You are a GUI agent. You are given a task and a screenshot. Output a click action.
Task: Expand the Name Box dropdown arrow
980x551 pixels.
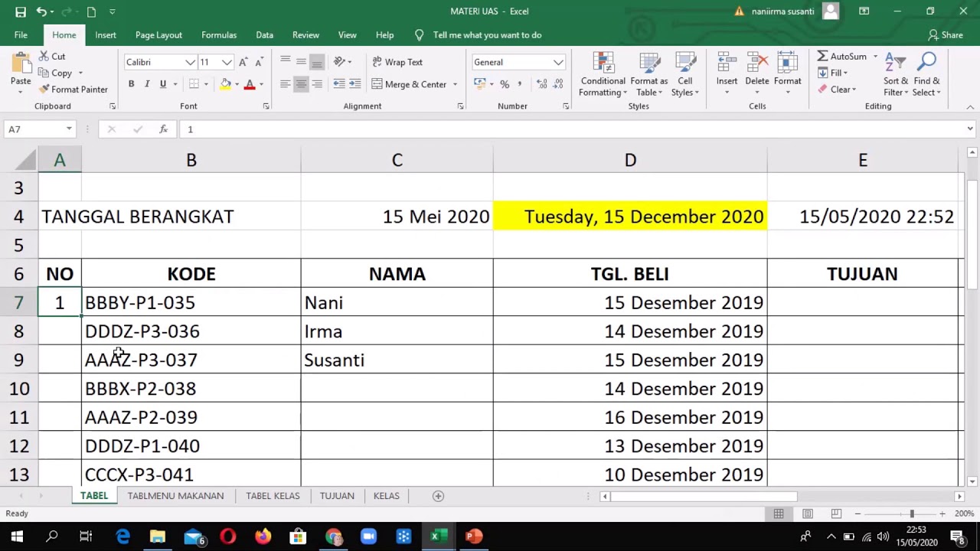tap(69, 129)
